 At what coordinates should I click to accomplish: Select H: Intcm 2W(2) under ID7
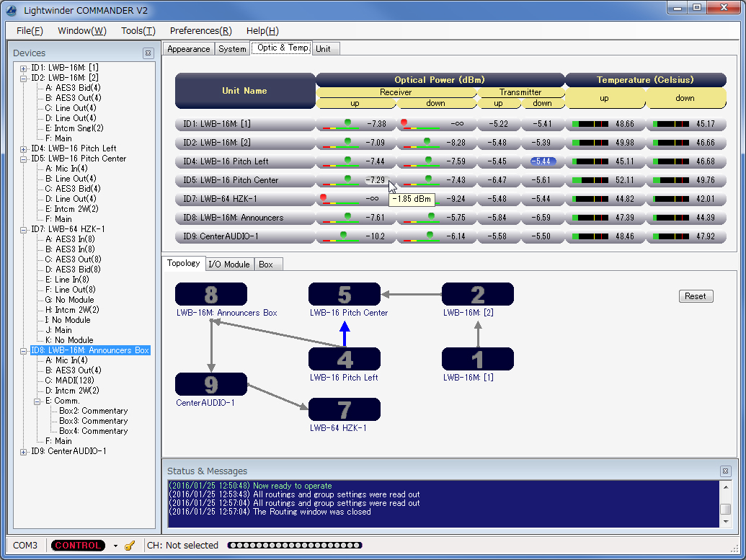[72, 310]
